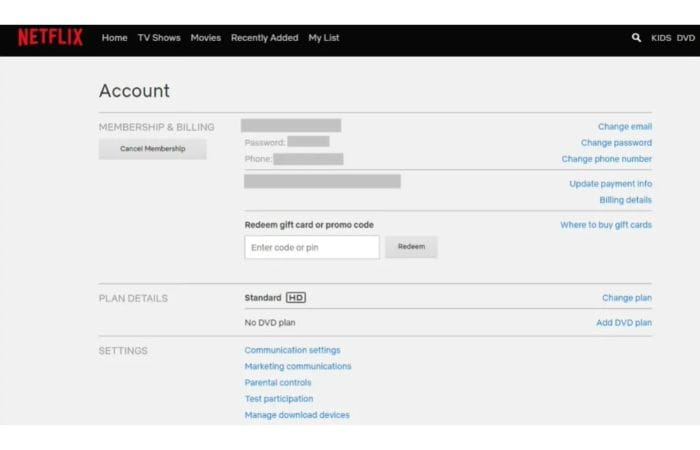Open Manage download devices
The image size is (700, 450).
pos(297,415)
